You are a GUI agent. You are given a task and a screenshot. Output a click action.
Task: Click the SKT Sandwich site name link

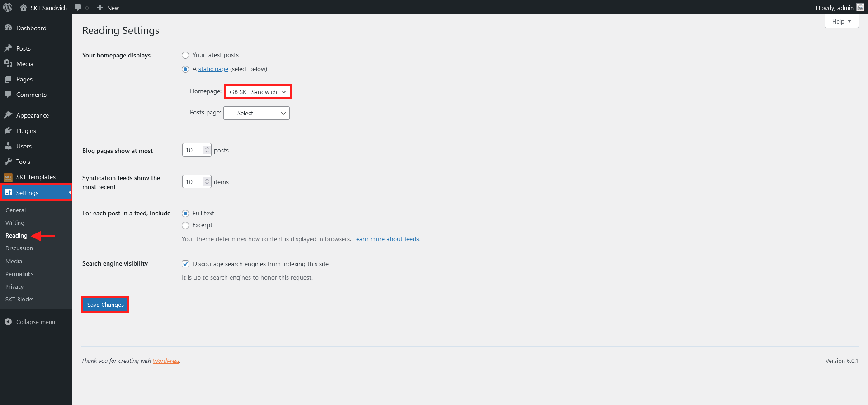point(48,8)
